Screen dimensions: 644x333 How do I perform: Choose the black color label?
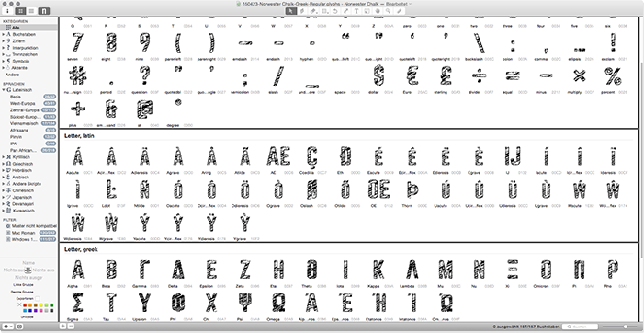click(x=51, y=311)
